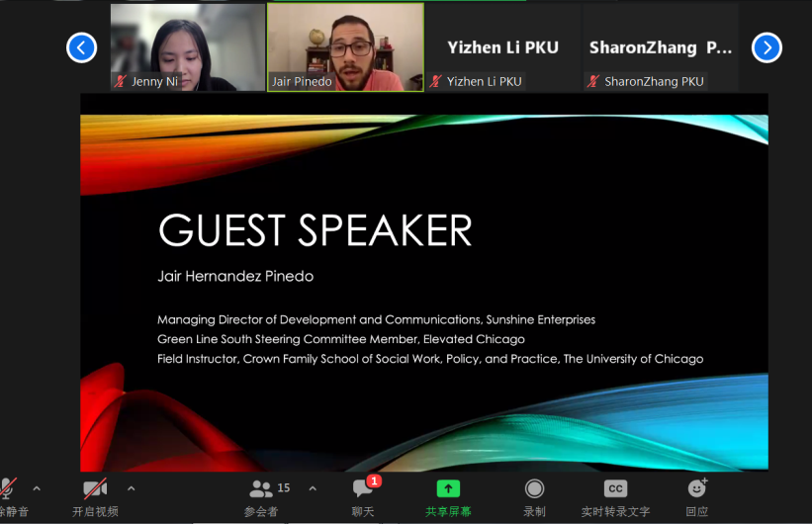Click the red unread badge on chat
Viewport: 812px width, 524px height.
(374, 480)
